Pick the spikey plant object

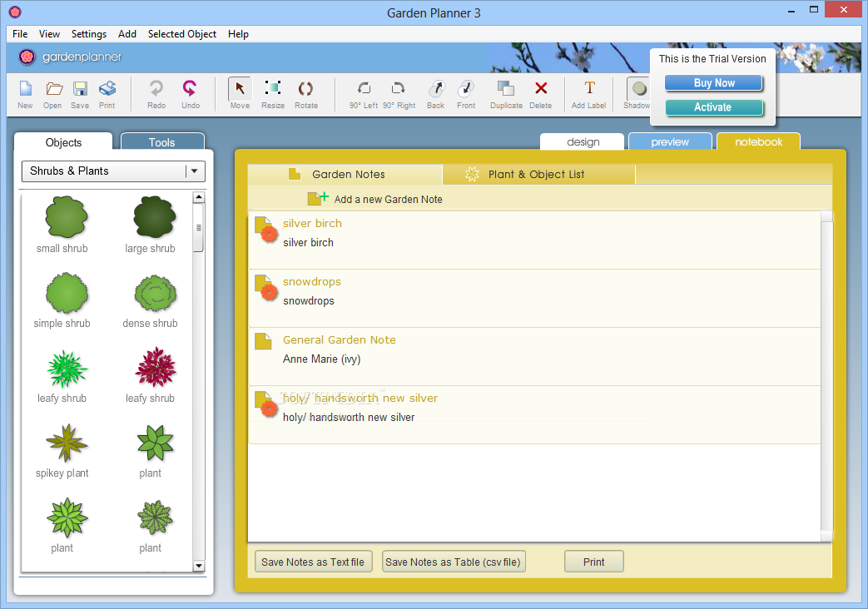tap(67, 443)
